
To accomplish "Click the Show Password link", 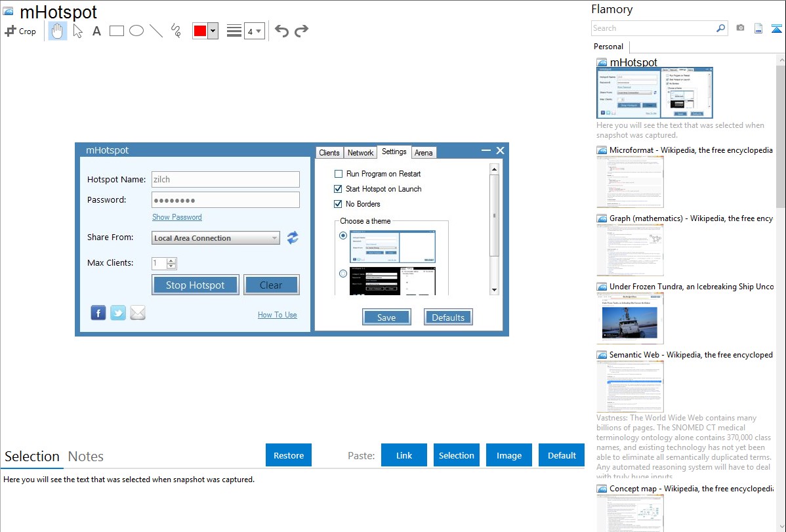I will [x=177, y=217].
